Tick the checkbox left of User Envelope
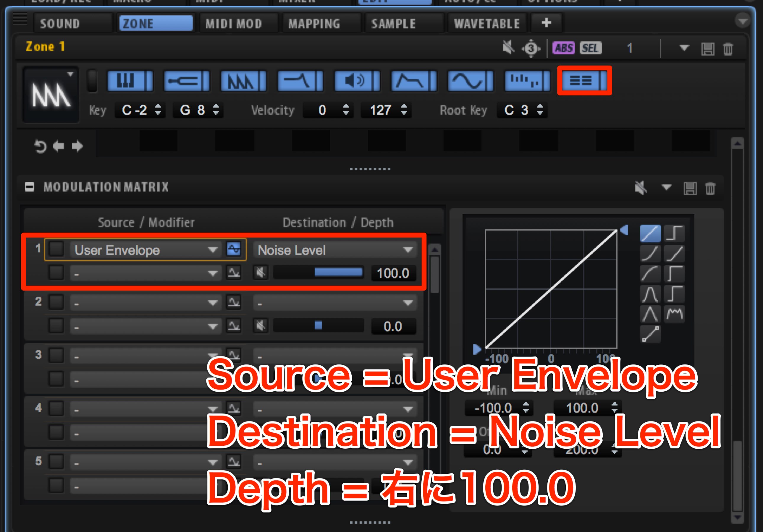 coord(56,249)
